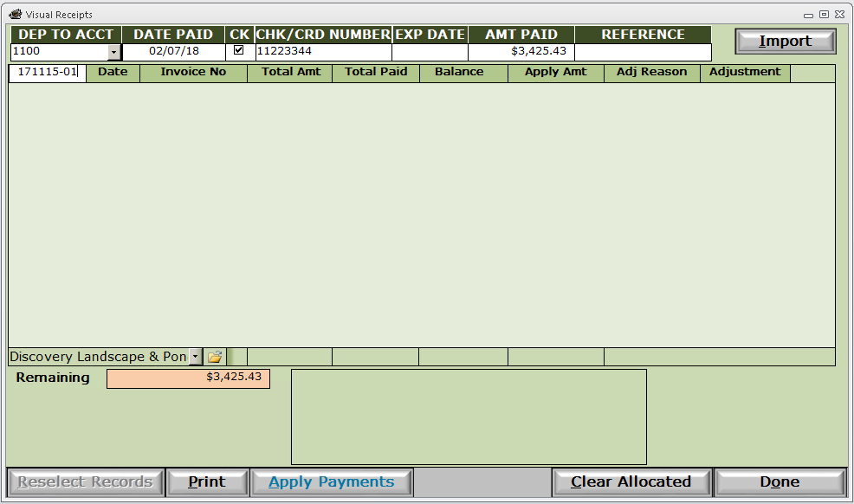Click the Print button
The width and height of the screenshot is (854, 504).
coord(207,482)
